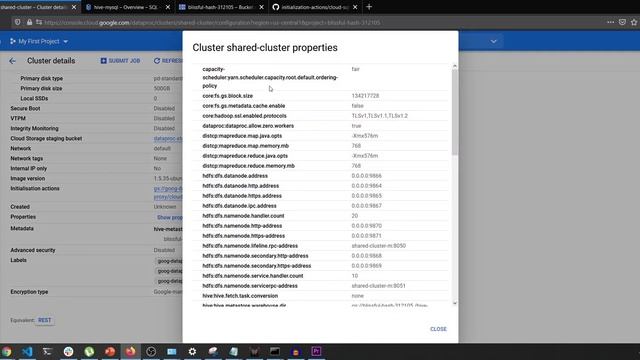Open the new browser tab button

[x=369, y=7]
